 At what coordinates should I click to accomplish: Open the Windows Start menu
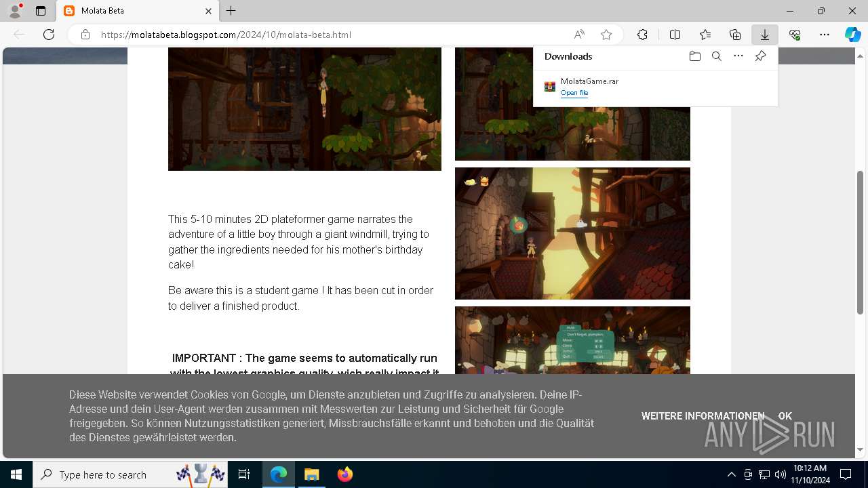pyautogui.click(x=16, y=474)
